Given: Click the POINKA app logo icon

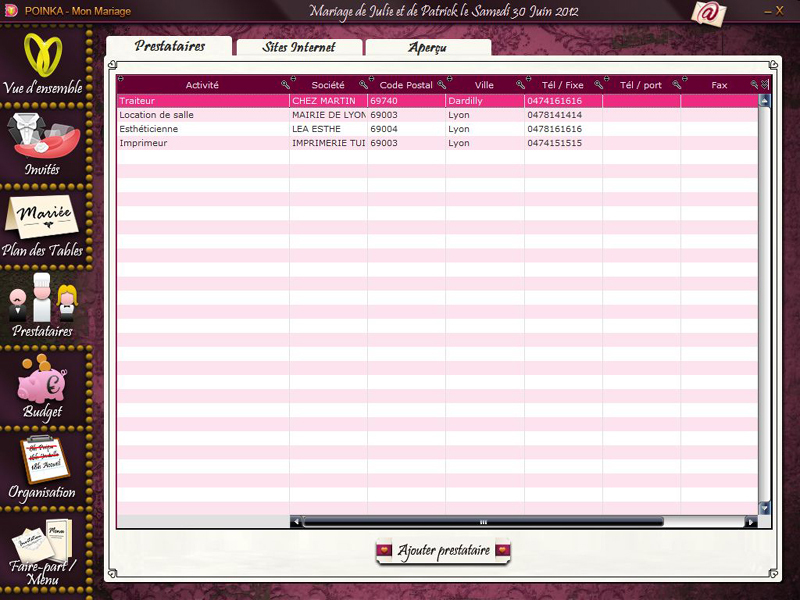Looking at the screenshot, I should coord(11,10).
